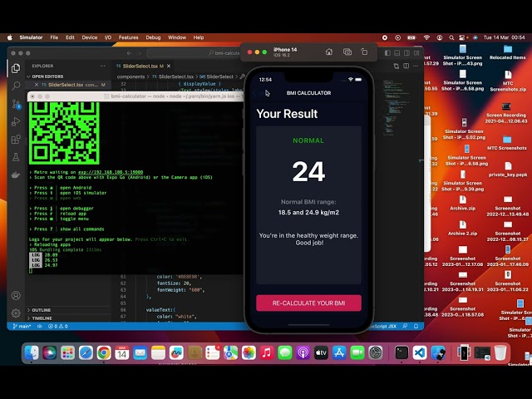Open the File menu

point(54,37)
